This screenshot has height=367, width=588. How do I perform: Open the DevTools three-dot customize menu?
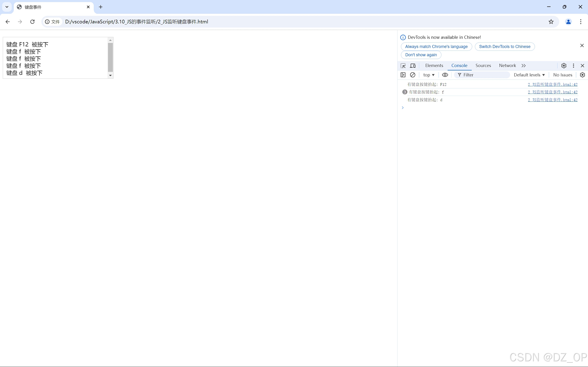pos(574,66)
